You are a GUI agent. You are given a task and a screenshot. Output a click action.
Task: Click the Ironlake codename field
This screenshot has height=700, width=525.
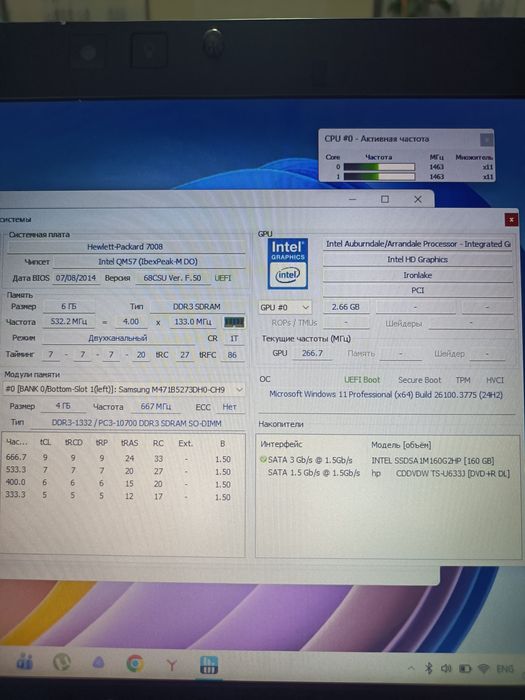coord(418,275)
